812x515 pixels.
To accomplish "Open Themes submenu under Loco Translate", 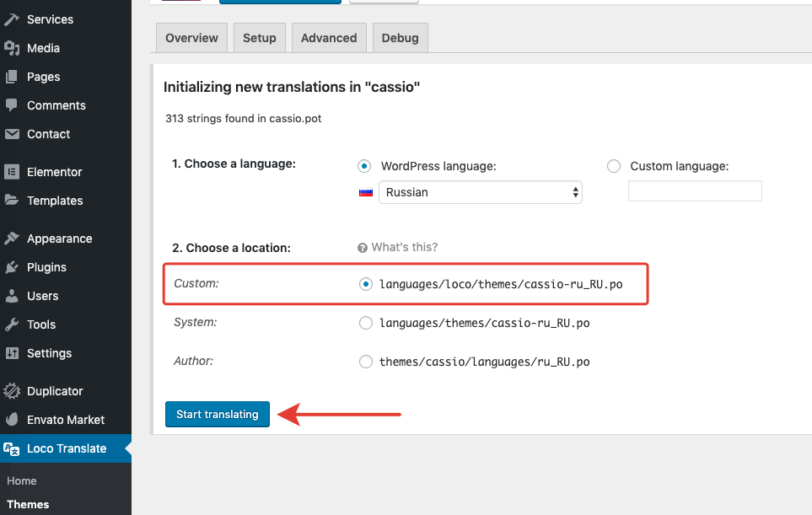I will (28, 504).
